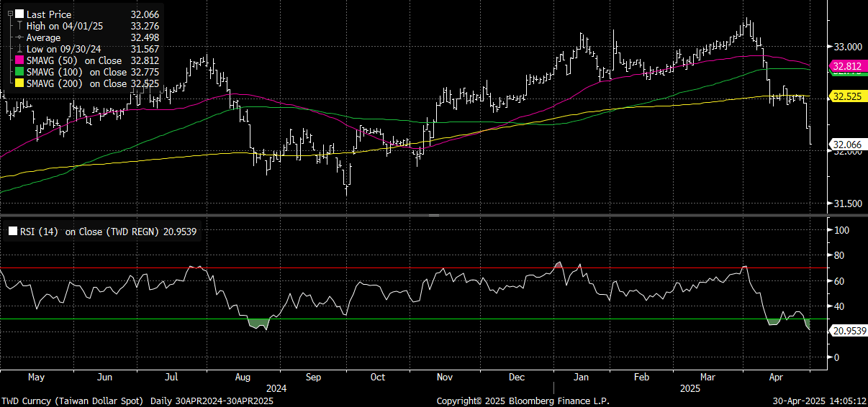Viewport: 868px width, 407px height.
Task: Click the white 32.066 last price tag
Action: point(847,144)
